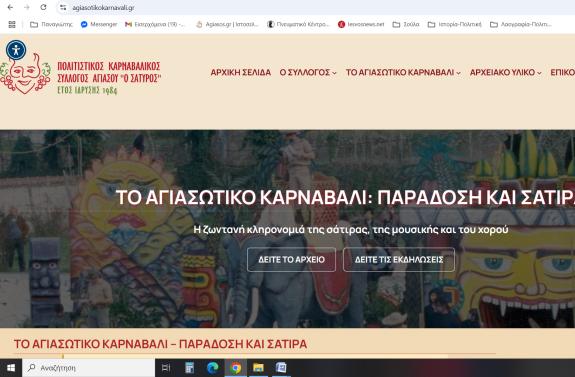Click the ΔΕΙΤΕ ΤΟ ΑΡΧΕΙΟ button

(292, 260)
